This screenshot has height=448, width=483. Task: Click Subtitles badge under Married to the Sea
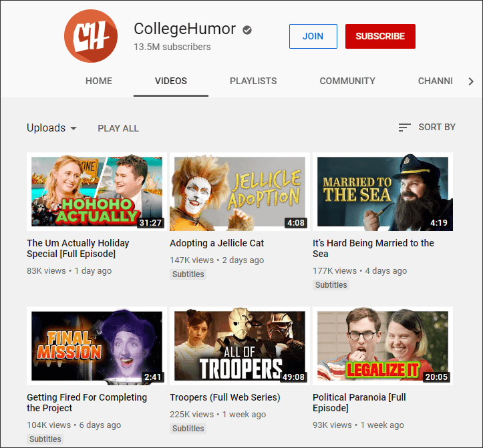tap(331, 285)
